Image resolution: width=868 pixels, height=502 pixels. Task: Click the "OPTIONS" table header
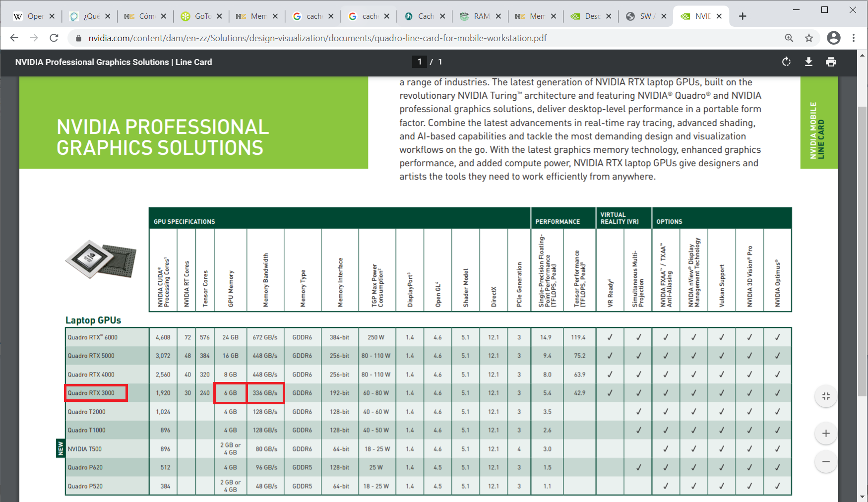[669, 222]
